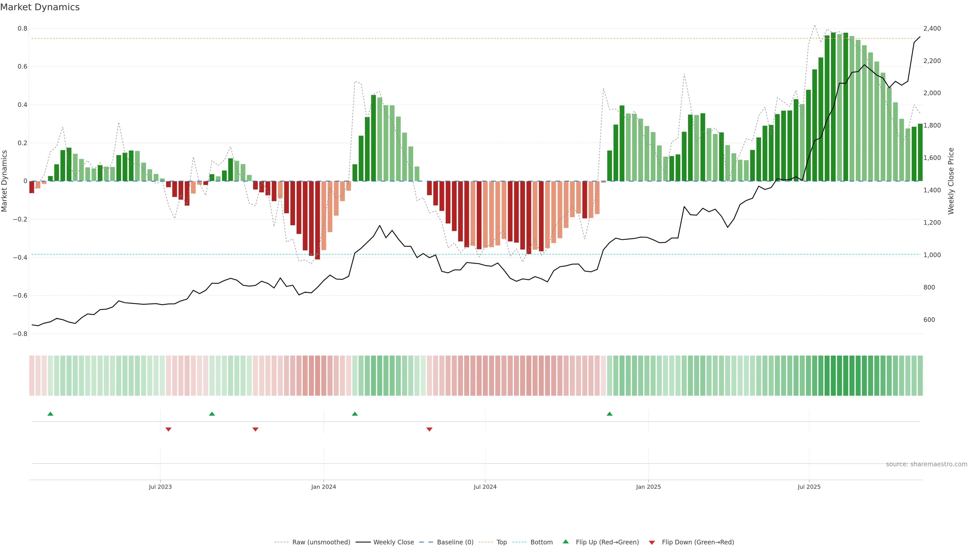Click the green flip-up marker after Jul 2023
The height and width of the screenshot is (551, 980).
(212, 414)
